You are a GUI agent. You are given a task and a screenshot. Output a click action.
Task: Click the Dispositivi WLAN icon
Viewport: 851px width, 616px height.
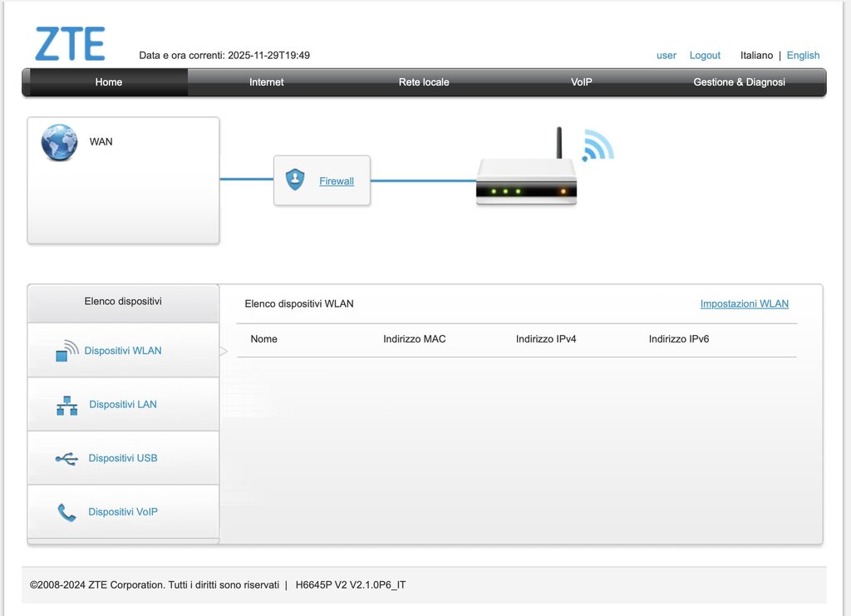point(67,351)
